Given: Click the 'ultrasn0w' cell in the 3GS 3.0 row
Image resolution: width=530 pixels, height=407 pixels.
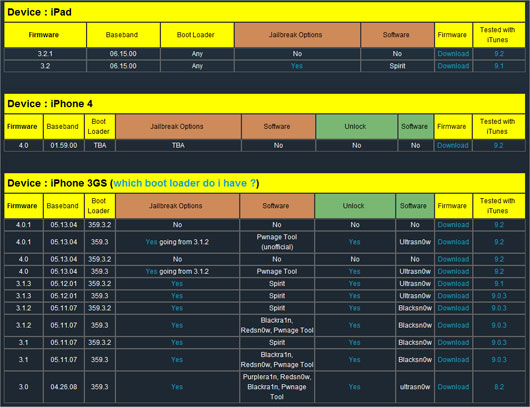Looking at the screenshot, I should (415, 387).
